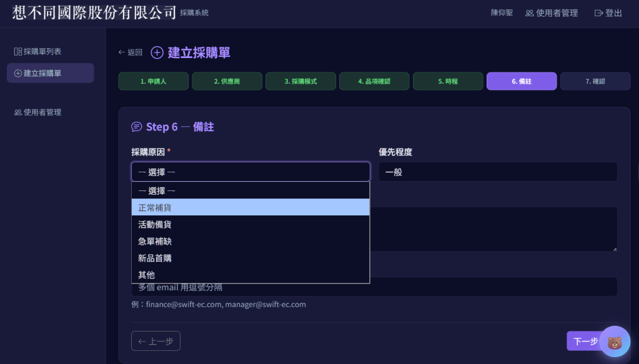Click the 下一步 next step button

(585, 341)
